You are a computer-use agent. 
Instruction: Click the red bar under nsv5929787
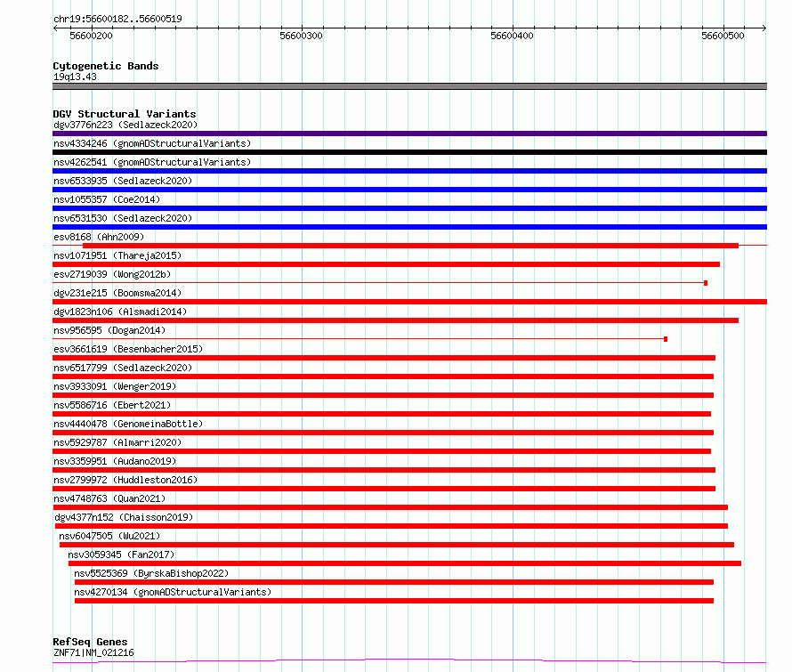coord(382,451)
